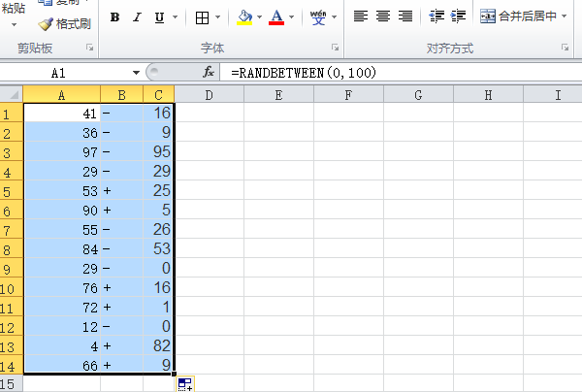Image resolution: width=582 pixels, height=392 pixels.
Task: Select column C header
Action: click(x=158, y=95)
